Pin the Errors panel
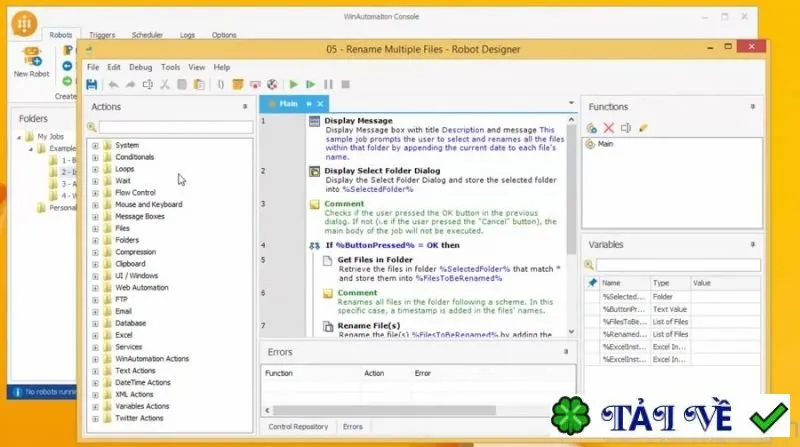 [x=565, y=352]
